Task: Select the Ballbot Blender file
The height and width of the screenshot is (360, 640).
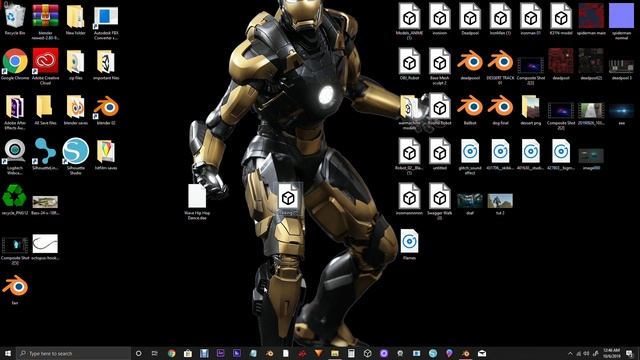Action: 470,107
